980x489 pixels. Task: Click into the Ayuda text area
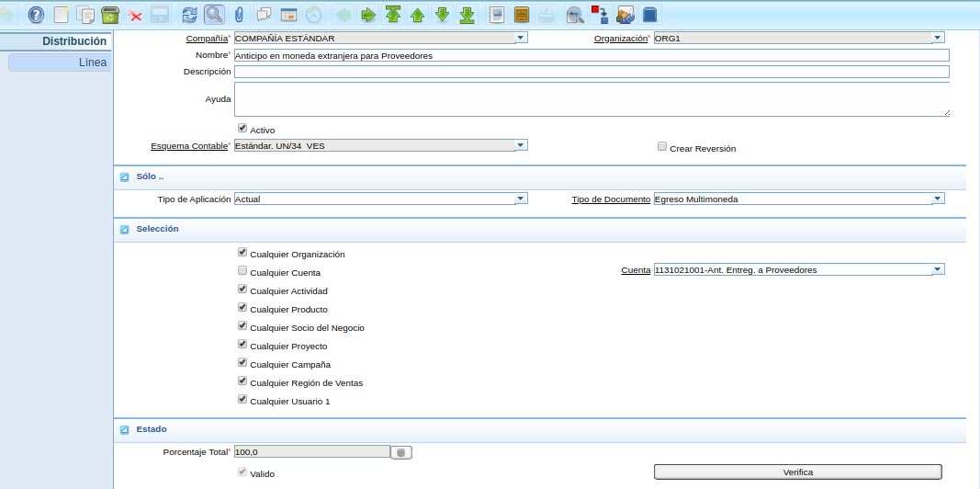pyautogui.click(x=591, y=99)
